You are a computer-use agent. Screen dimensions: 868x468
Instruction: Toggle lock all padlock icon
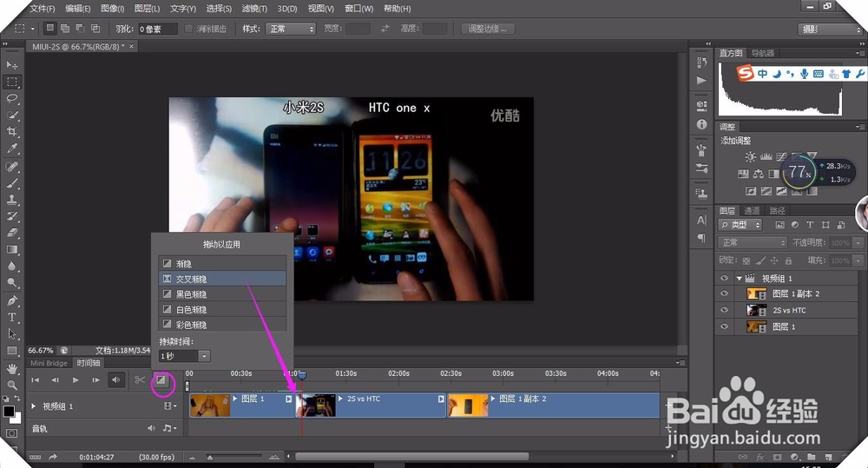pos(788,260)
